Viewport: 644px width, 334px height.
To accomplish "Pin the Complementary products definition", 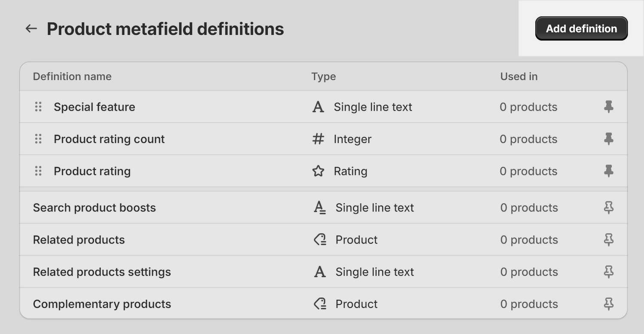I will (608, 304).
